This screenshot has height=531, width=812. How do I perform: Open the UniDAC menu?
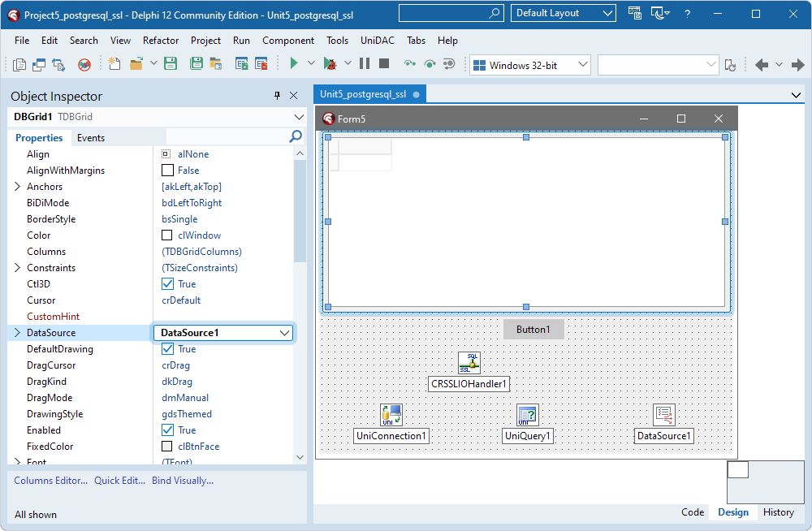(x=377, y=41)
